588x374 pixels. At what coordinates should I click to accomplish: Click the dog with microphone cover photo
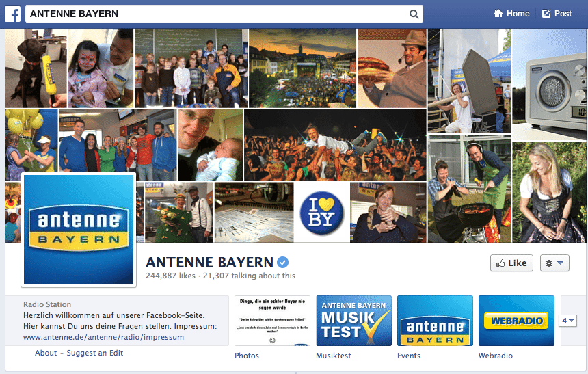(36, 68)
